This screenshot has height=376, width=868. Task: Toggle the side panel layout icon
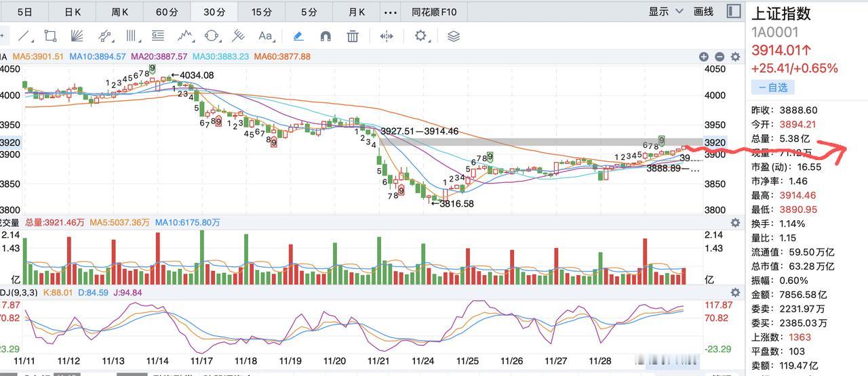733,11
